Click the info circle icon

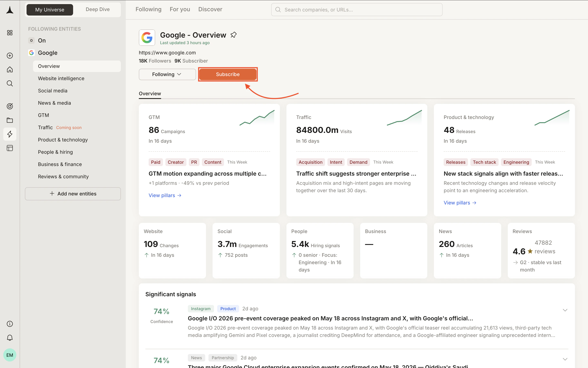[10, 324]
